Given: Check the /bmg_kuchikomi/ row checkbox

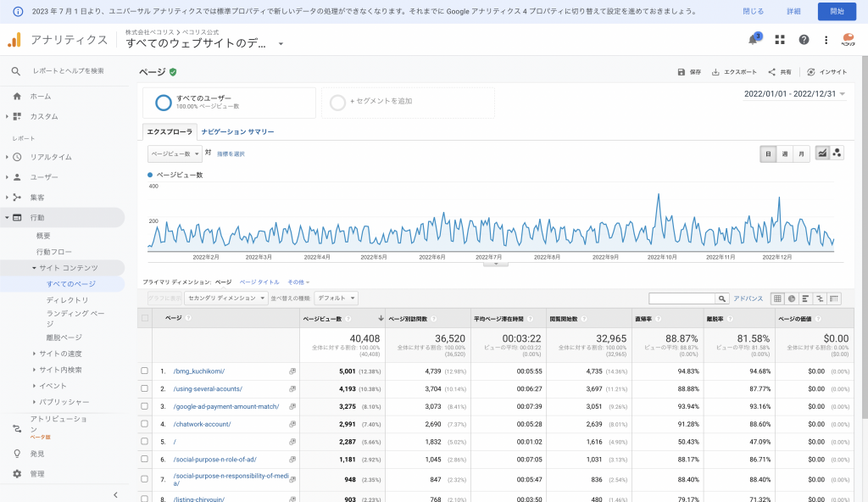Looking at the screenshot, I should tap(144, 371).
